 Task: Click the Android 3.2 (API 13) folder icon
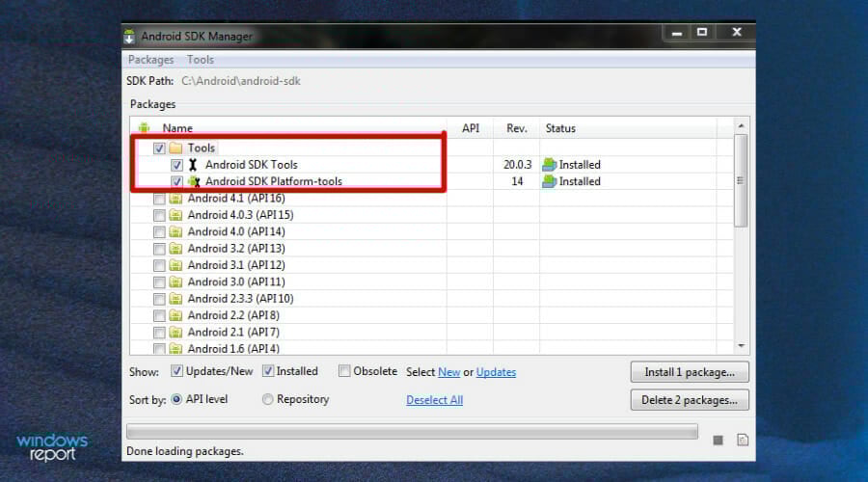pos(176,249)
